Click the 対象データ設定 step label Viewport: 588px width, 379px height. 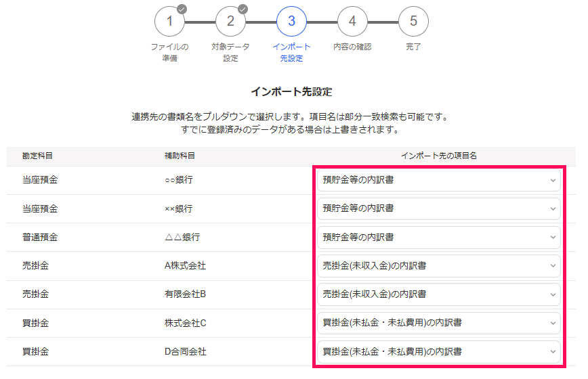230,52
